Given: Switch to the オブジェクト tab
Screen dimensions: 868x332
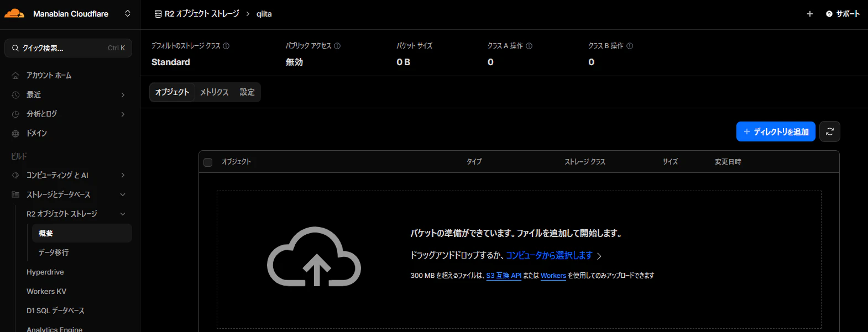Looking at the screenshot, I should pyautogui.click(x=172, y=92).
